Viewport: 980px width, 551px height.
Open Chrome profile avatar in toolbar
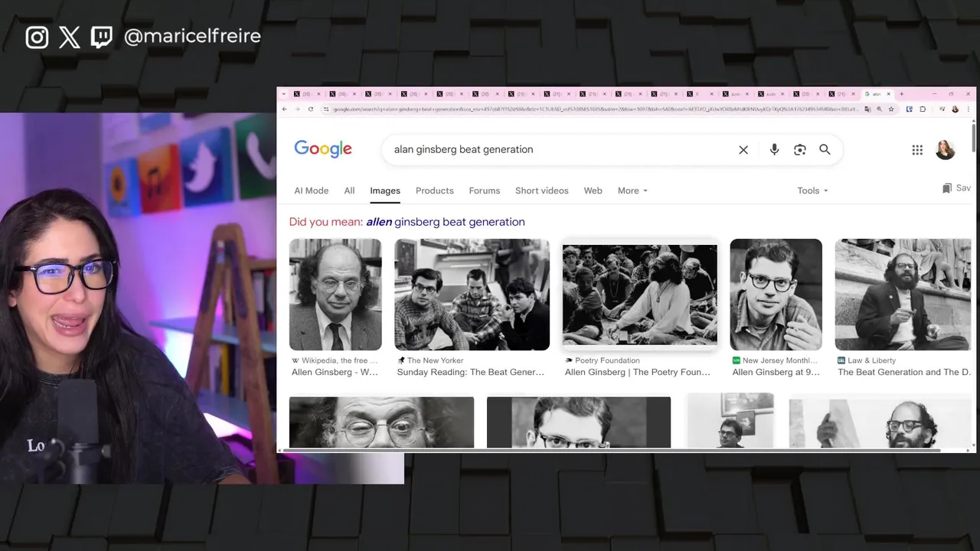coord(955,109)
